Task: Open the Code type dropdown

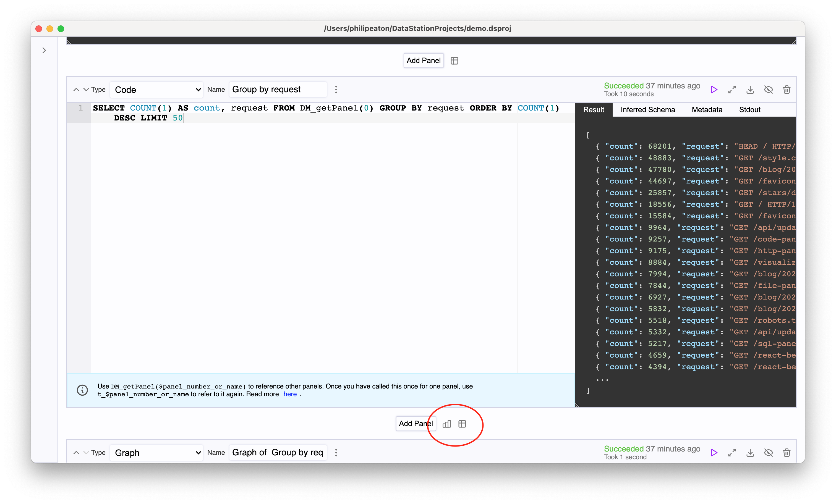Action: 156,90
